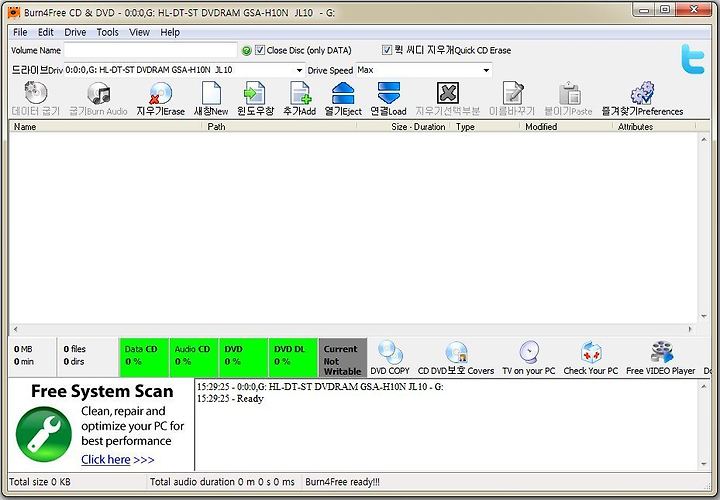Image resolution: width=720 pixels, height=500 pixels.
Task: Click the green-arrow window icon next to New
Action: click(255, 93)
